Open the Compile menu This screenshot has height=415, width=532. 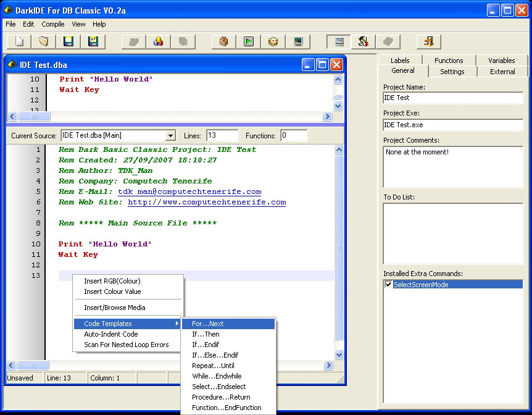click(53, 24)
